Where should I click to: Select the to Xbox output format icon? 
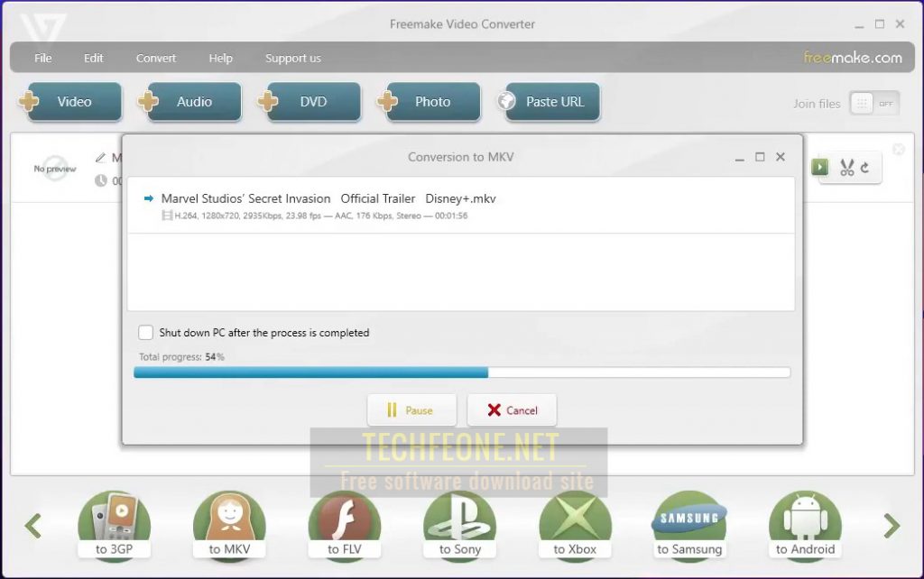575,526
